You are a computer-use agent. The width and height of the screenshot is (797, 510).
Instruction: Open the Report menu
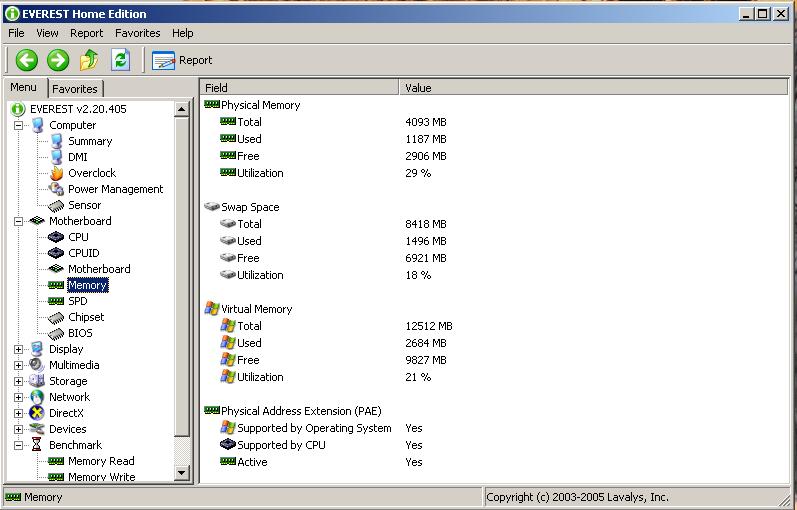pos(86,33)
